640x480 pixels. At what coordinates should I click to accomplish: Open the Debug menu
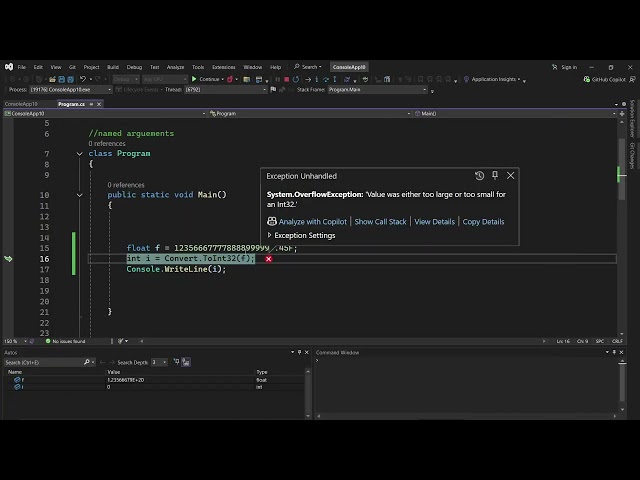pos(134,67)
